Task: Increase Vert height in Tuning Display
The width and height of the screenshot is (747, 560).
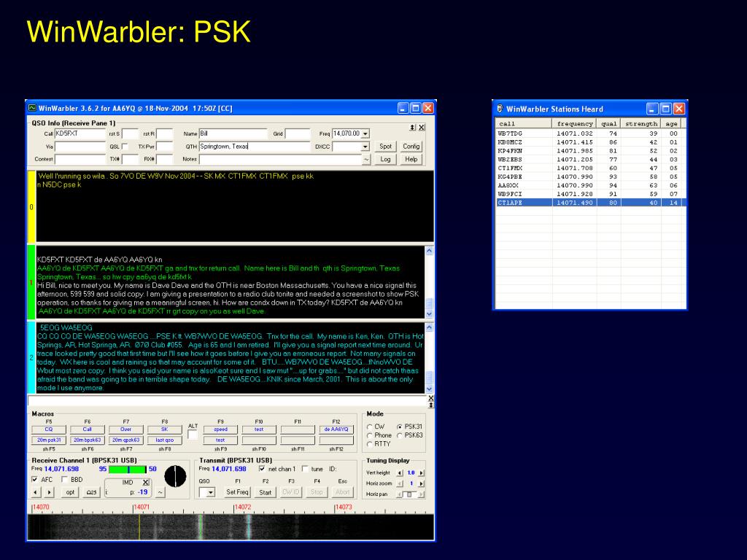Action: tap(421, 472)
